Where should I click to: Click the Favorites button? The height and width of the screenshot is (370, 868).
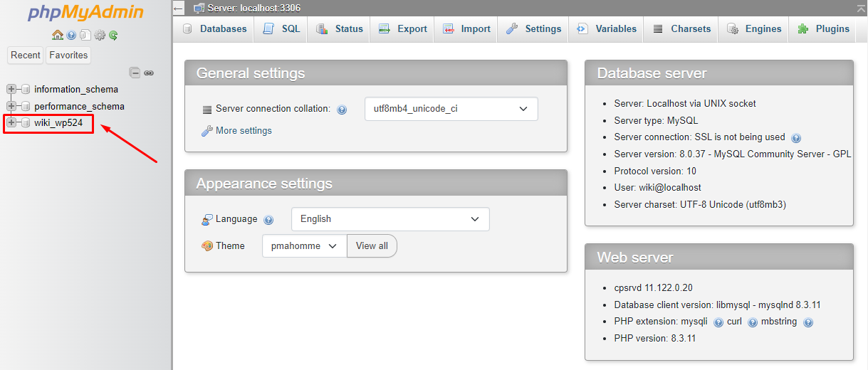coord(68,55)
